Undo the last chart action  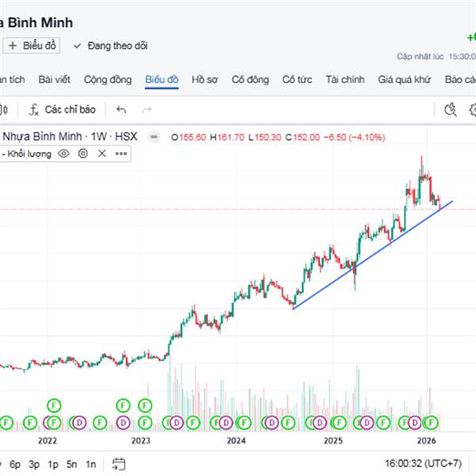click(x=121, y=109)
